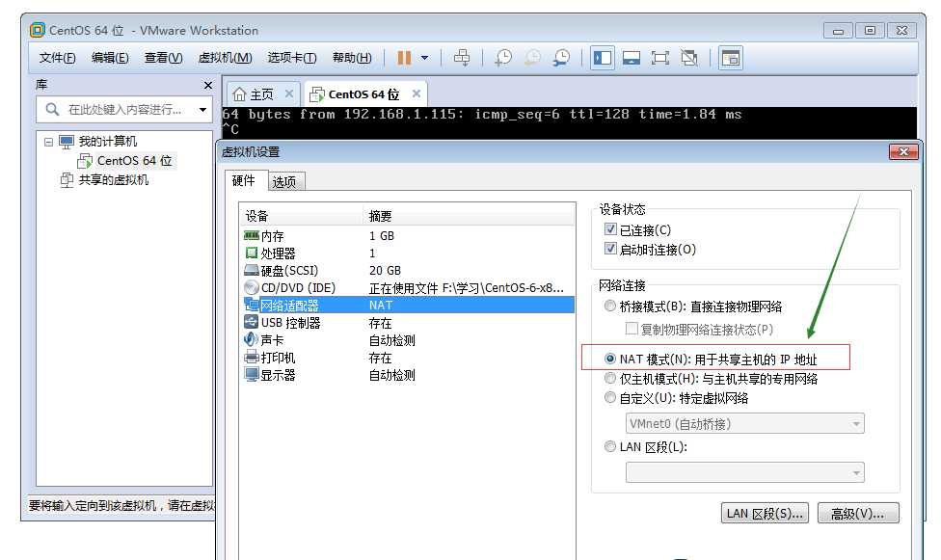This screenshot has height=560, width=941.
Task: Toggle the 已连接(C) checkbox
Action: pos(610,229)
